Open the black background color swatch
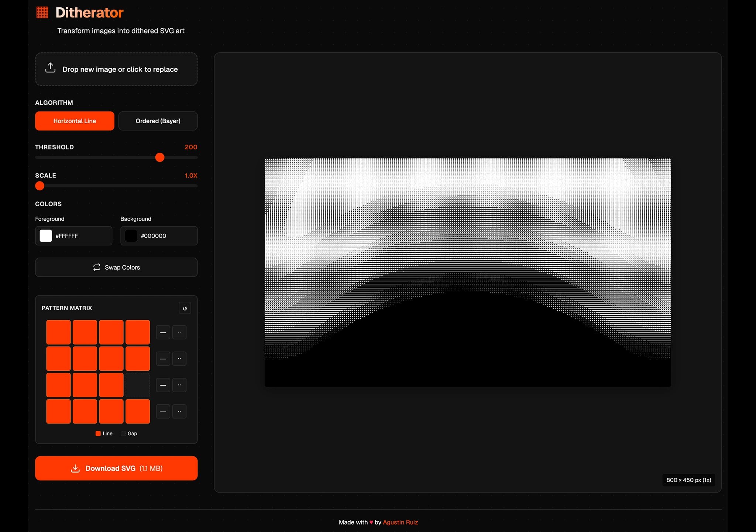 tap(131, 236)
